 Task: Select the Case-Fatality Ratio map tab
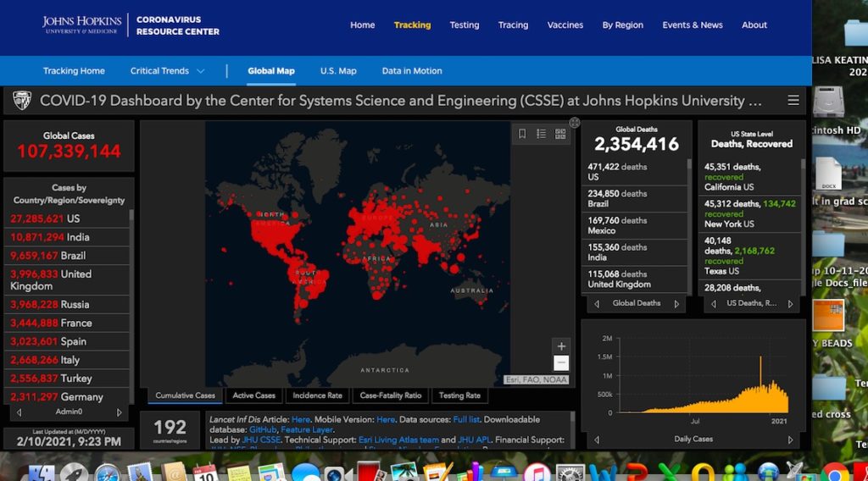pyautogui.click(x=390, y=395)
